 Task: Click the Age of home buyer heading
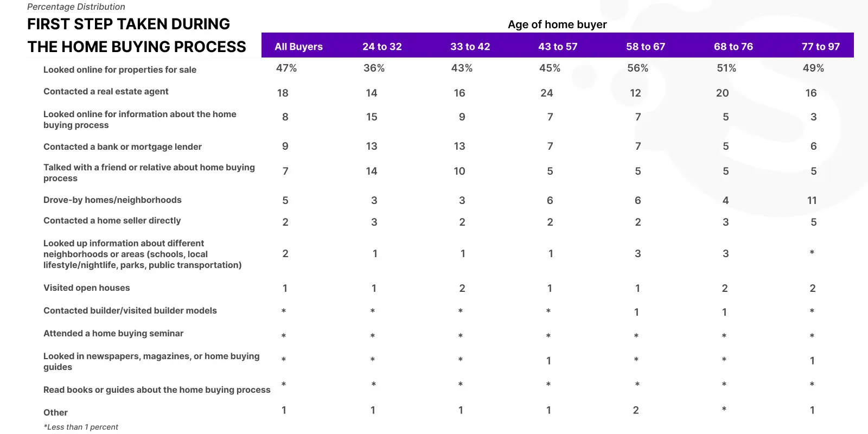(557, 24)
